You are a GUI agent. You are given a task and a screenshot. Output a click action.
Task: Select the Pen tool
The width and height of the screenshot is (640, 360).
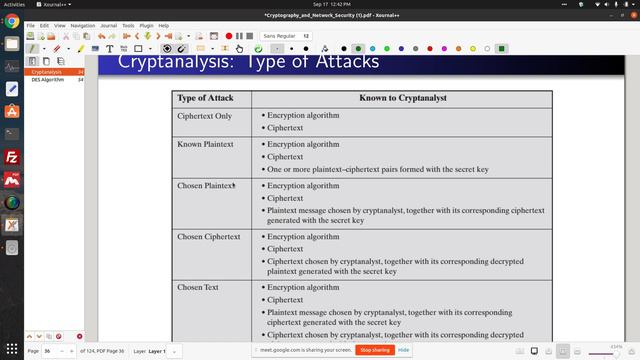tap(32, 49)
